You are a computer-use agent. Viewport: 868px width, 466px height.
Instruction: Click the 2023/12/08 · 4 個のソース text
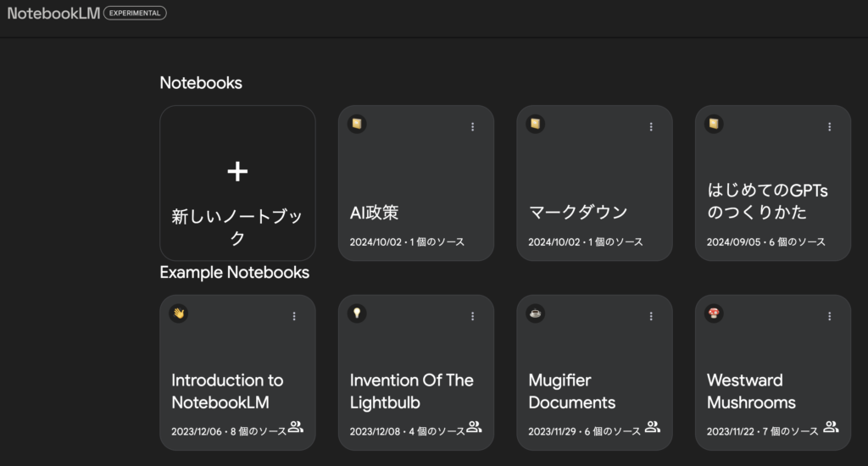[x=407, y=431]
